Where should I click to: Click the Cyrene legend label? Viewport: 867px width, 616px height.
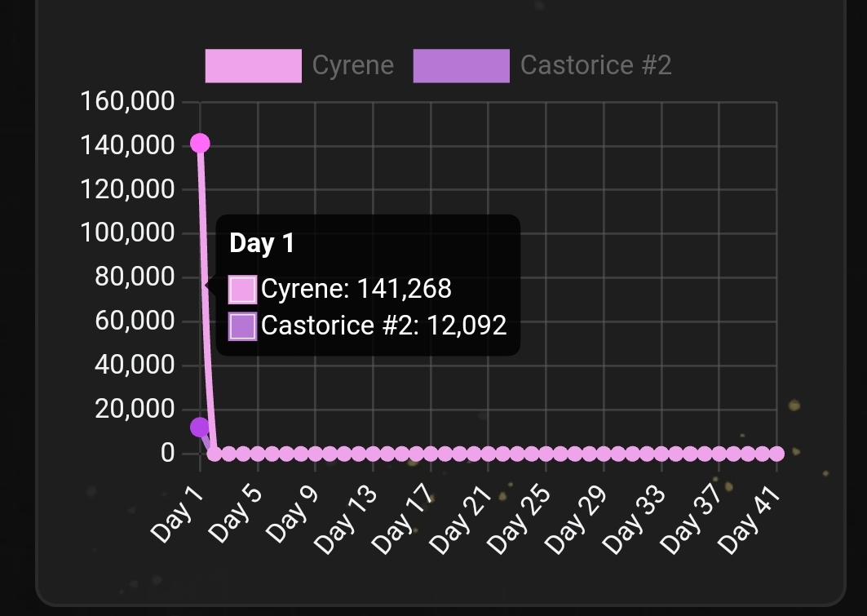pyautogui.click(x=353, y=65)
